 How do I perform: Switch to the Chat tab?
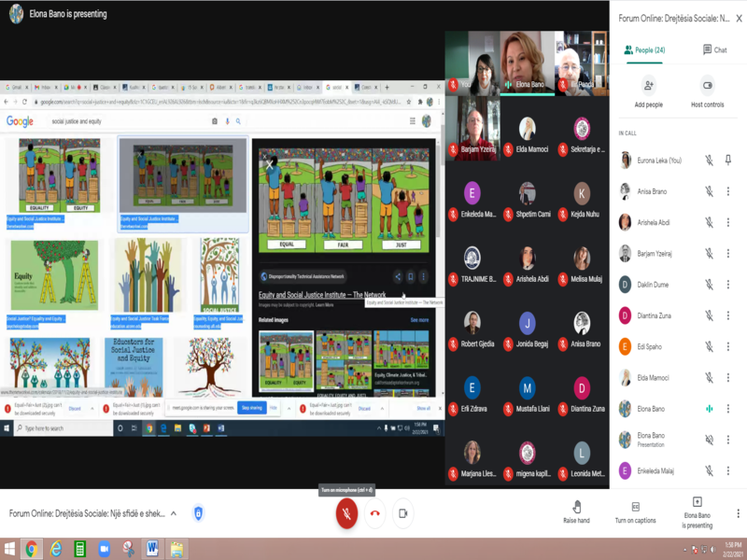pos(714,49)
